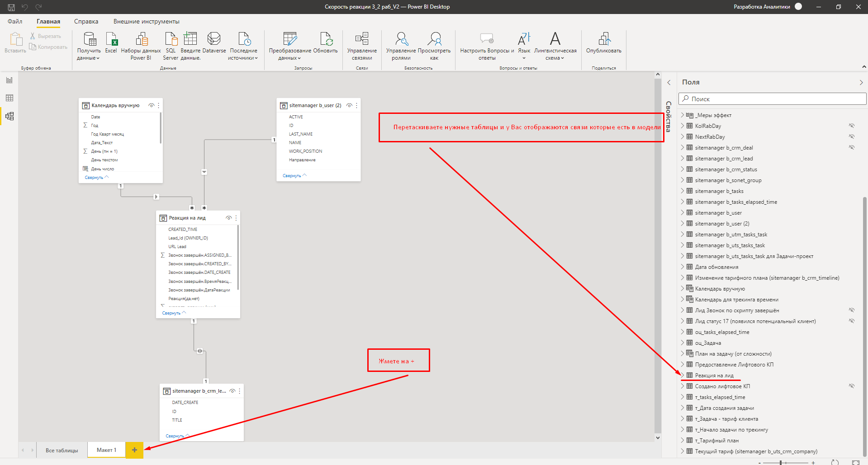
Task: Open Q&A setup (Настроить Вопросы и ответы)
Action: click(x=487, y=46)
